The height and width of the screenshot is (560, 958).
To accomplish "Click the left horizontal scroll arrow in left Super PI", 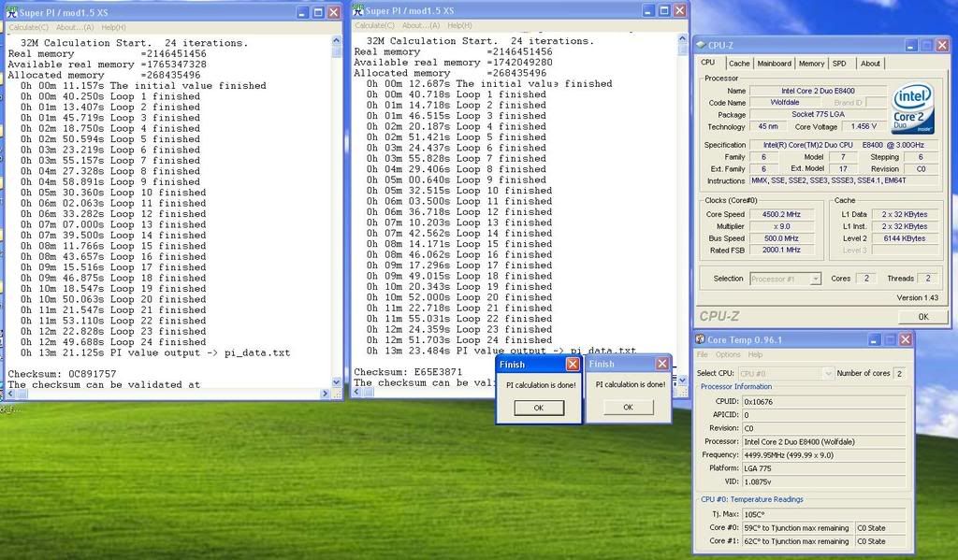I will click(x=11, y=394).
